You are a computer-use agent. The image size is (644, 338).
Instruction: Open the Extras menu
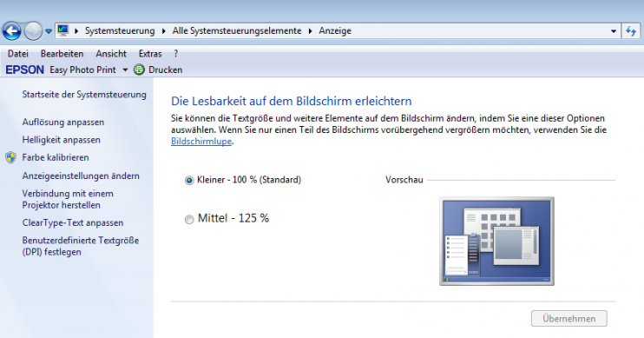pyautogui.click(x=150, y=54)
